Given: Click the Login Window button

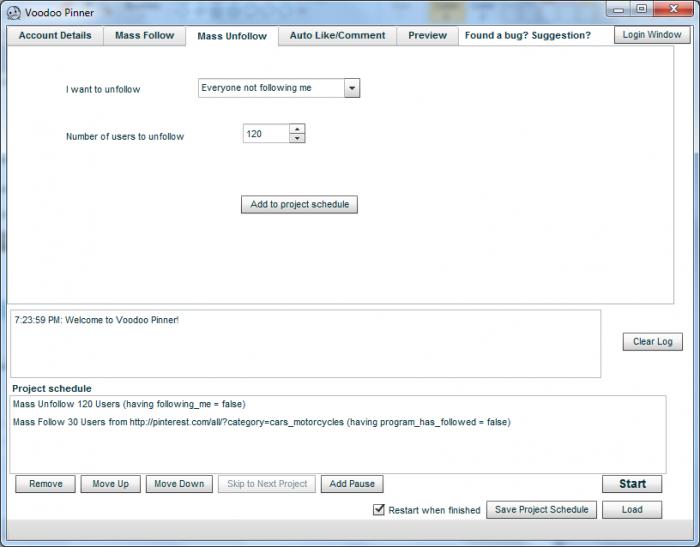Looking at the screenshot, I should click(x=652, y=35).
